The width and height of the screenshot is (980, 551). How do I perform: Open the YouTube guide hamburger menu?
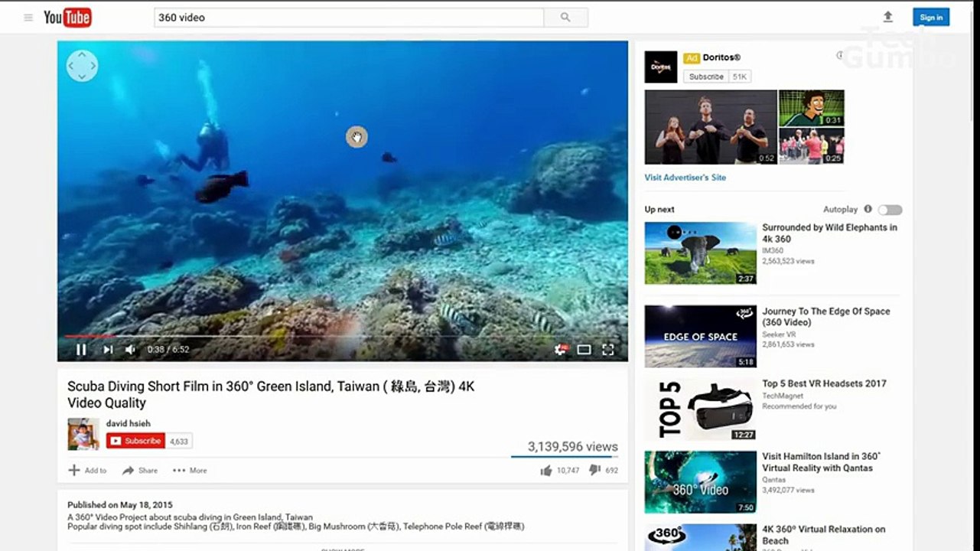28,18
